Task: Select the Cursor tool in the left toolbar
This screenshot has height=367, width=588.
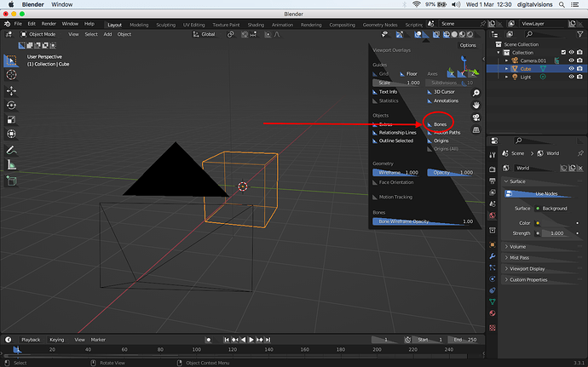Action: [x=11, y=75]
